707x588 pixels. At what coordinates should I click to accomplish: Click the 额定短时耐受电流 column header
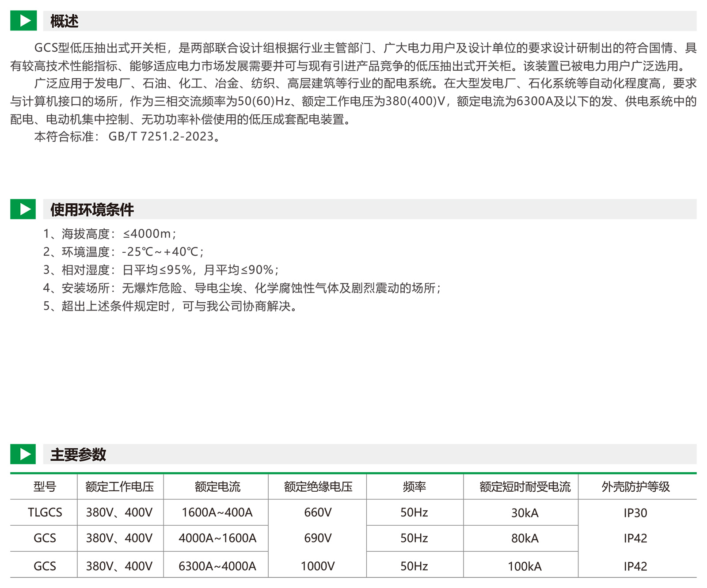point(525,487)
